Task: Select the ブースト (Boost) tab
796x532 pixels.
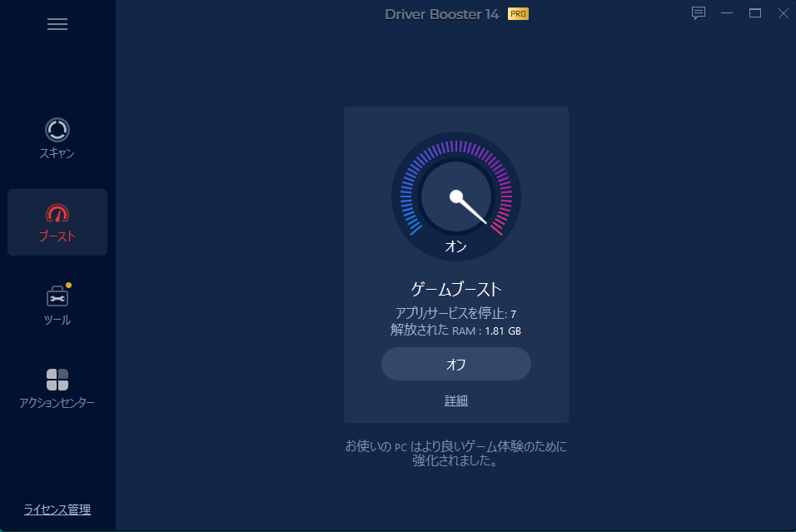Action: 57,222
